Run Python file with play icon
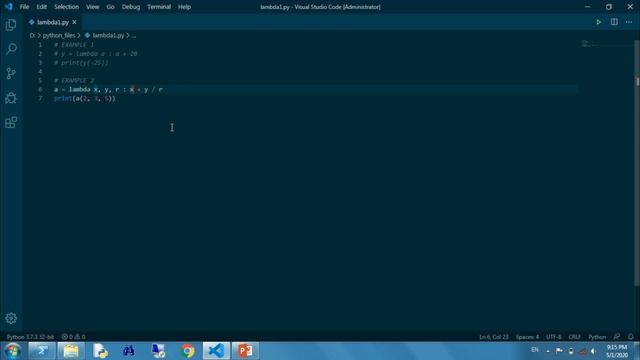640x360 pixels. pos(599,22)
